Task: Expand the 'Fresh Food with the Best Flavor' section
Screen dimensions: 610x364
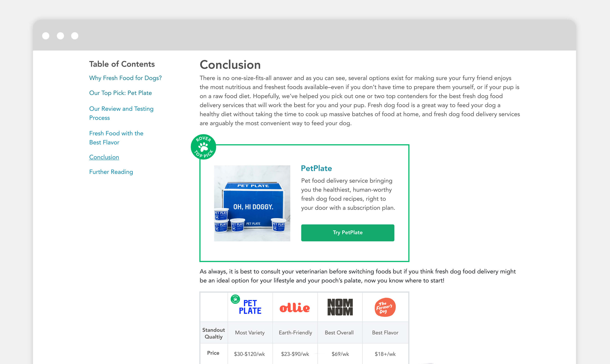Action: pos(116,137)
